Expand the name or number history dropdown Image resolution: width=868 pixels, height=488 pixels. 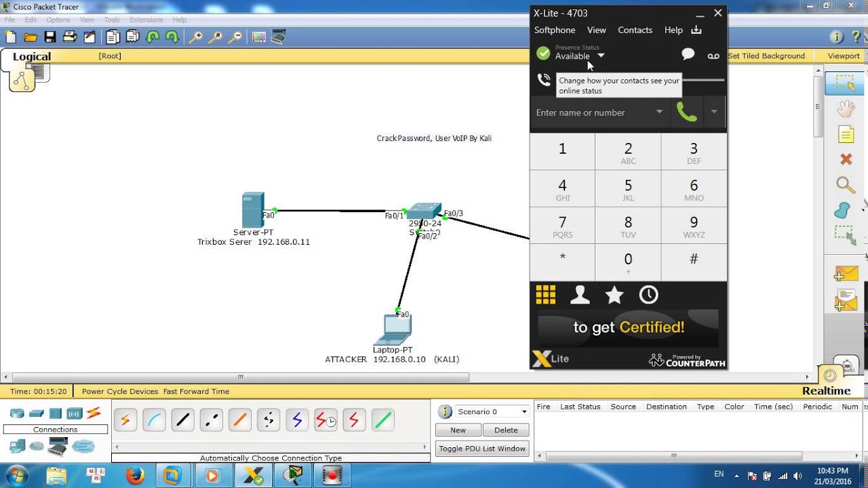coord(659,112)
